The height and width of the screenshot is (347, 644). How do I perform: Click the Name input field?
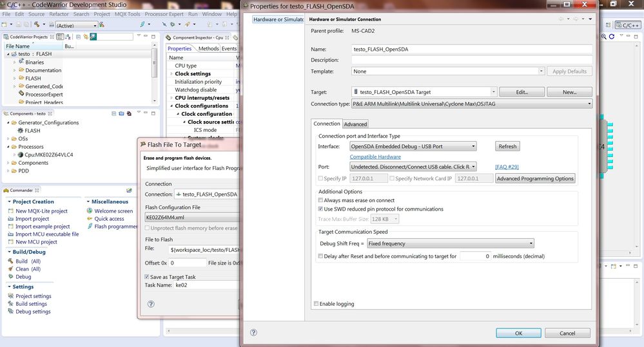(471, 49)
